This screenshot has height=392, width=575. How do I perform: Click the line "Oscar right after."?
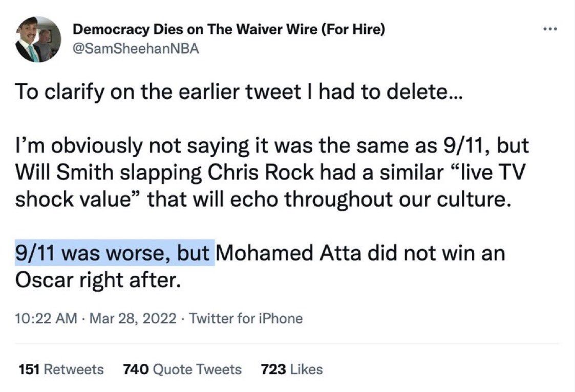98,280
